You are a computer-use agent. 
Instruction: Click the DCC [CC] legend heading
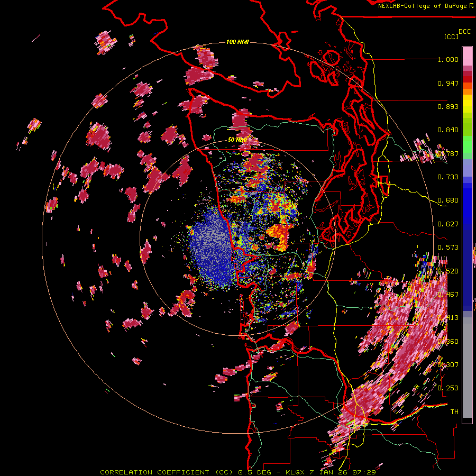coord(457,34)
